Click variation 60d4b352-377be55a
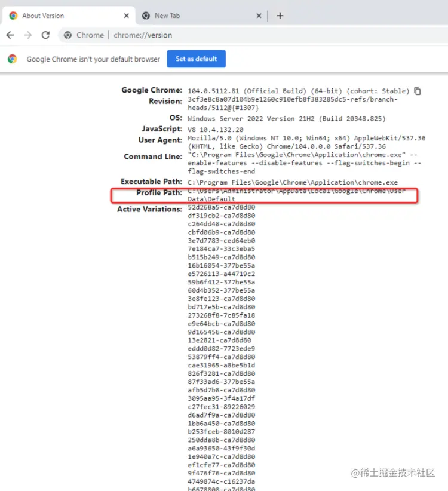 (222, 290)
